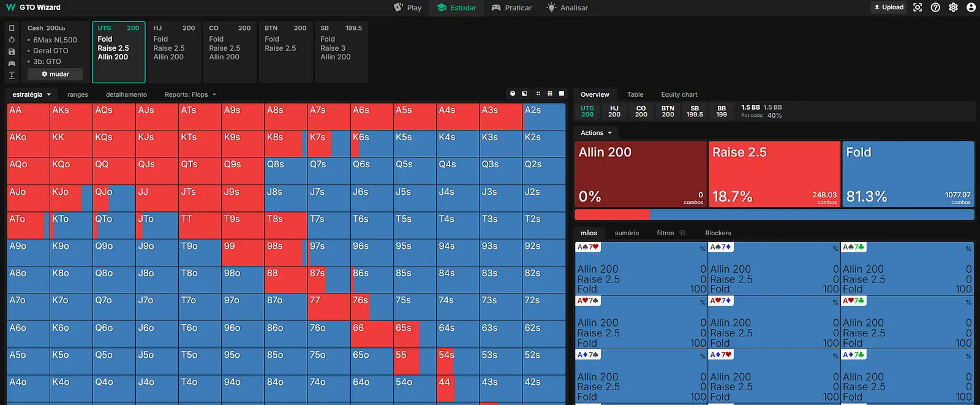Viewport: 980px width, 405px height.
Task: Open the user account profile icon
Action: (x=971, y=7)
